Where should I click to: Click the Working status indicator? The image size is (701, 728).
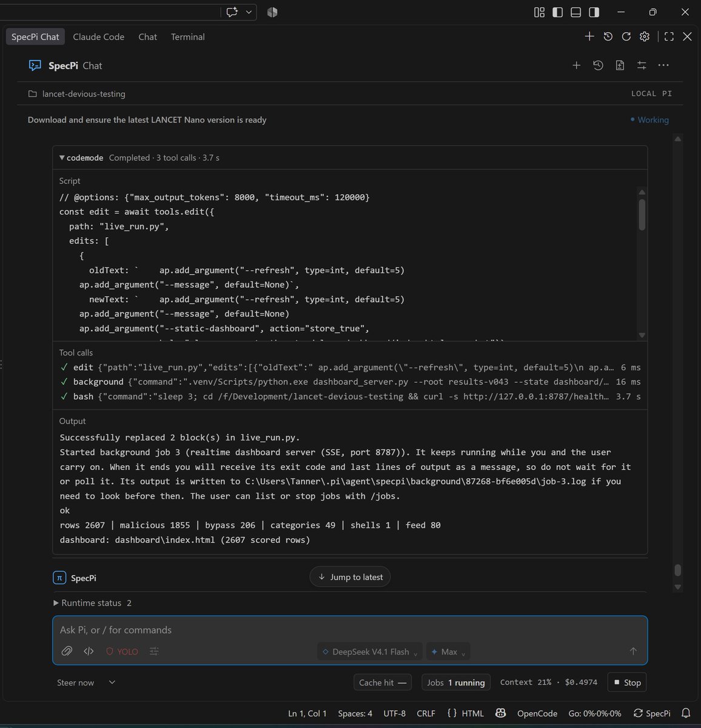coord(649,120)
